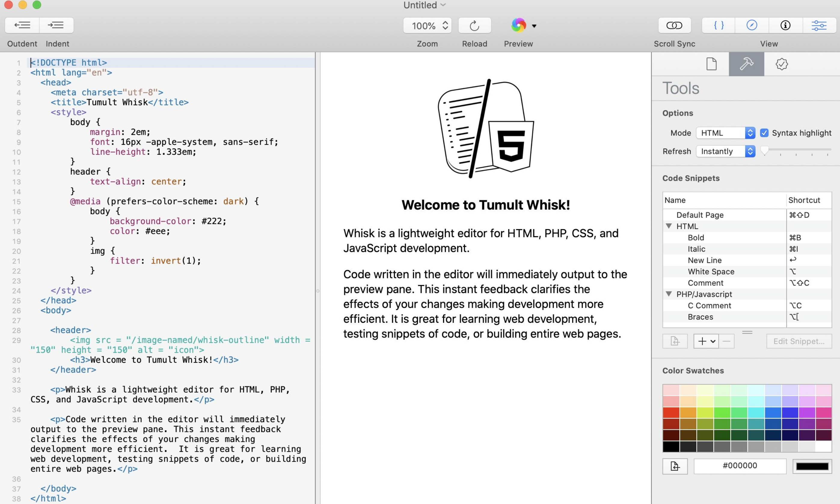
Task: Click the <title>Tumult Whisk</title> code line
Action: pyautogui.click(x=120, y=102)
